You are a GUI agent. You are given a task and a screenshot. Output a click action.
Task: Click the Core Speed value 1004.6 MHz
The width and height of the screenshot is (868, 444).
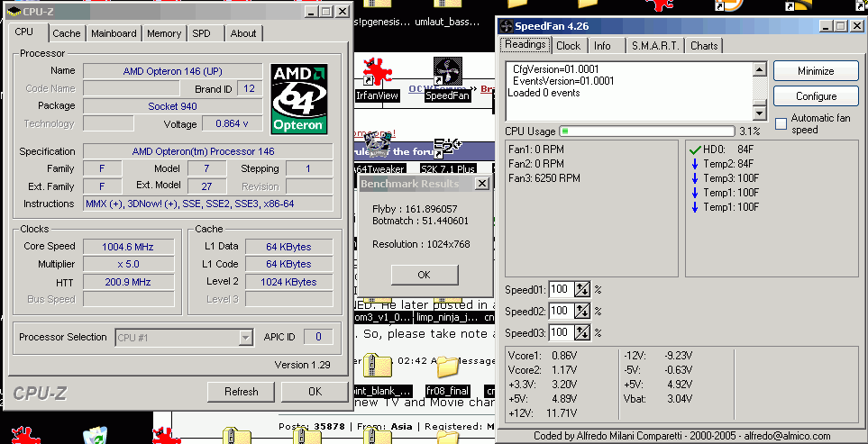(x=128, y=247)
